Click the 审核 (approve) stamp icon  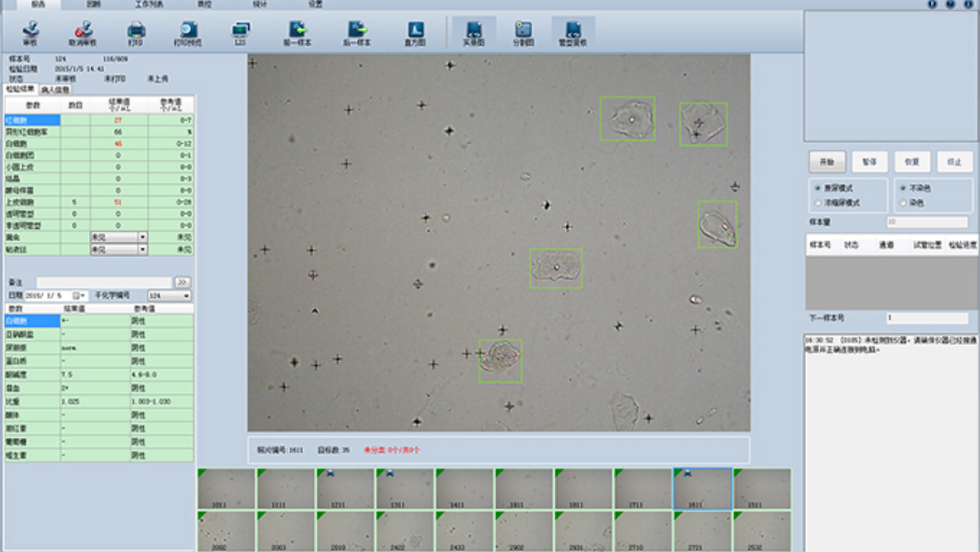coord(30,32)
